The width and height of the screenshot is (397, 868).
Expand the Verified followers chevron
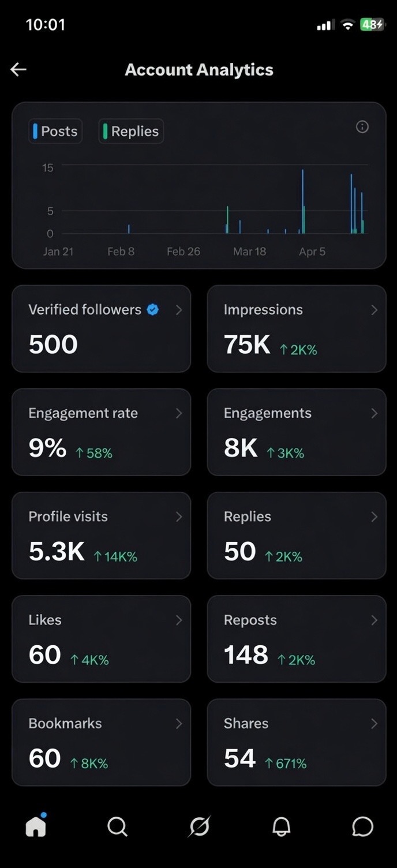click(179, 310)
